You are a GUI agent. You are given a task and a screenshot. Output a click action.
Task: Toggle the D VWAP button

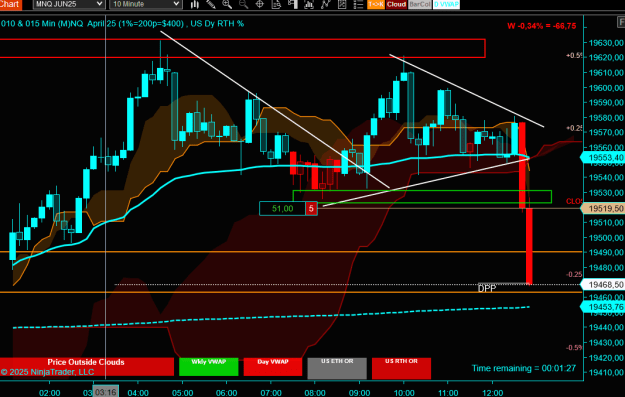tap(446, 4)
